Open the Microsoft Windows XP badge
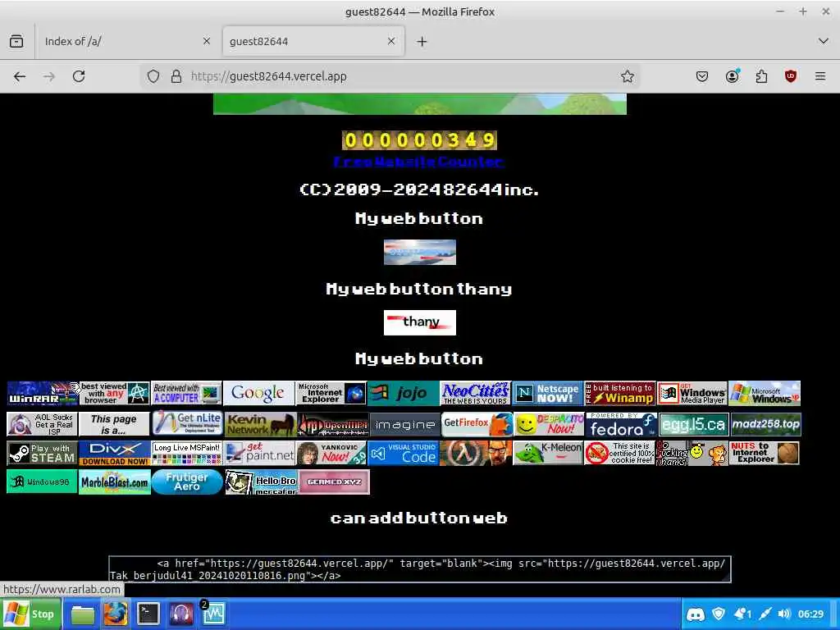 click(x=765, y=393)
